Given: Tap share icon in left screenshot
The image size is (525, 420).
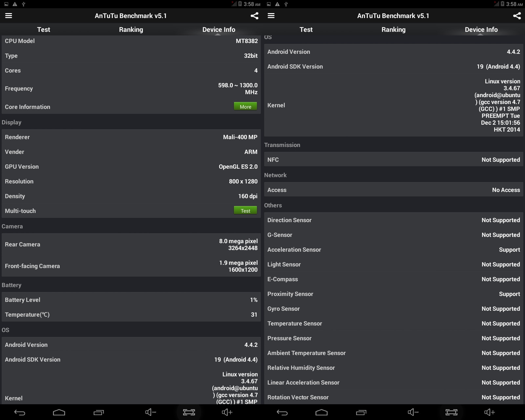Looking at the screenshot, I should [254, 16].
